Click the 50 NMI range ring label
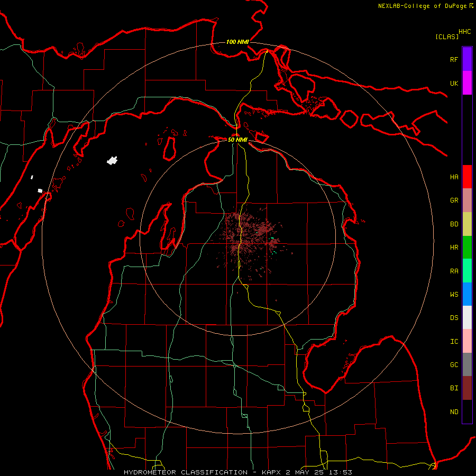 (237, 140)
